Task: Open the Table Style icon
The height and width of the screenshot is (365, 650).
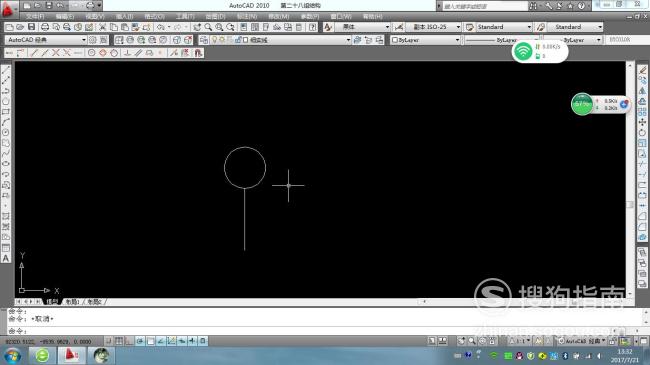Action: 469,27
